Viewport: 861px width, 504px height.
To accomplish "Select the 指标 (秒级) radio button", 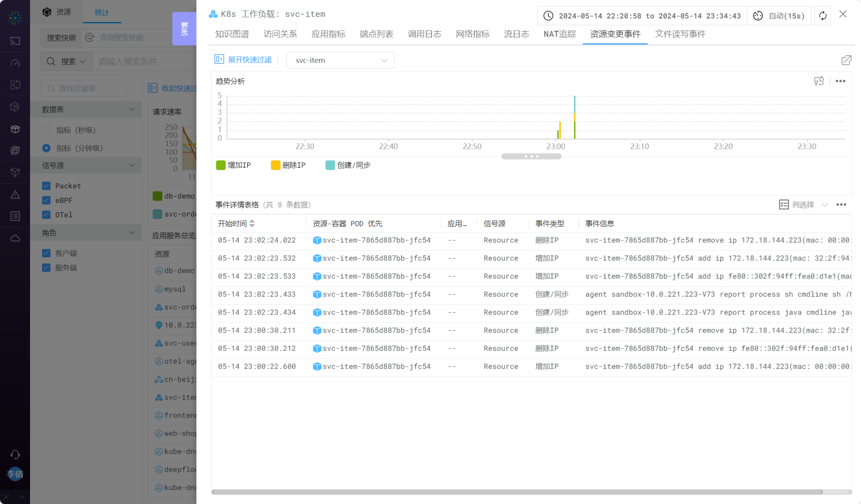I will (x=46, y=130).
